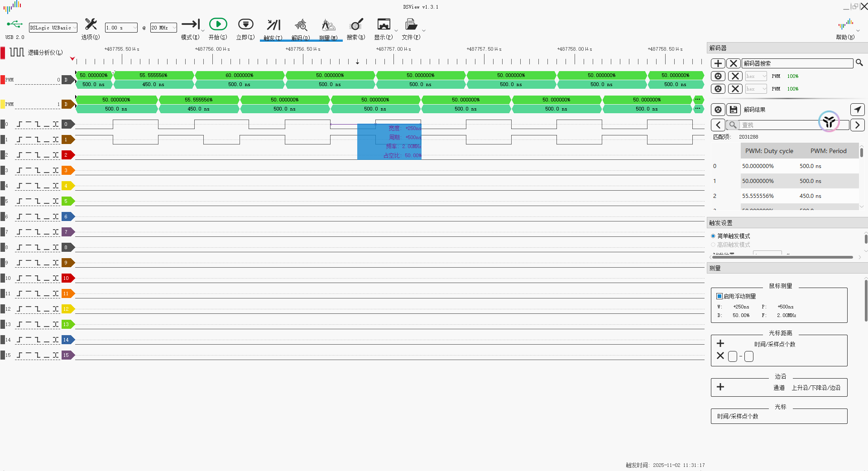Open the 显示 (Display) menu
This screenshot has height=471, width=868.
pyautogui.click(x=384, y=24)
